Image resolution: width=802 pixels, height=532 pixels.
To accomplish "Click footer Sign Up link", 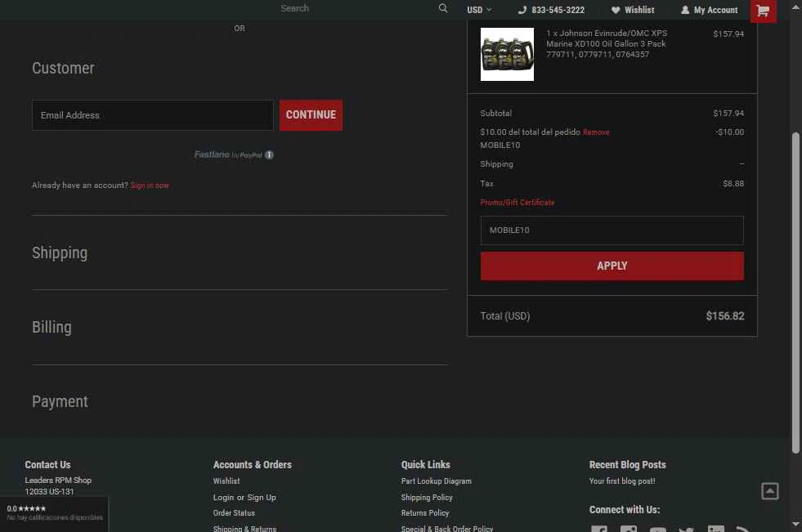I will pos(262,497).
